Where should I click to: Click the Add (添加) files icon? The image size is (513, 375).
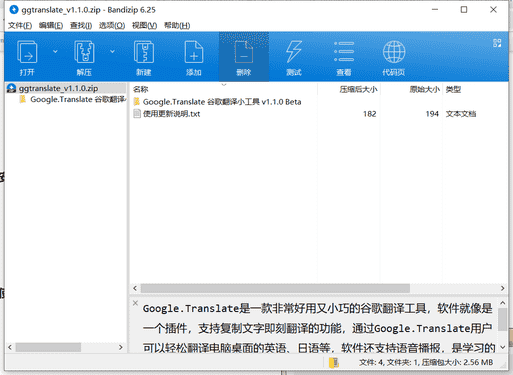click(x=194, y=52)
